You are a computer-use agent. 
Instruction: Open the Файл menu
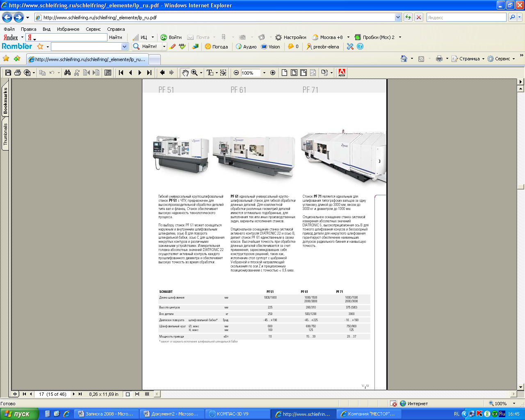[x=9, y=29]
